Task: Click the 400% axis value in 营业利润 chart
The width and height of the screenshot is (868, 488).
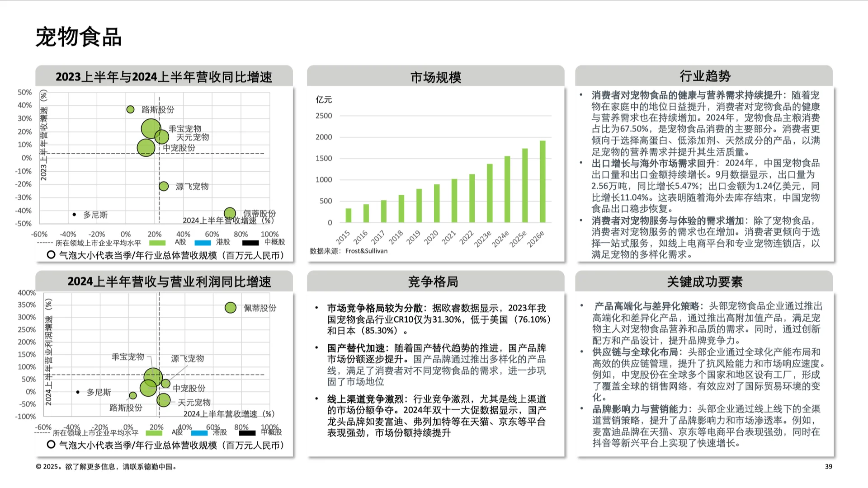Action: [x=27, y=293]
